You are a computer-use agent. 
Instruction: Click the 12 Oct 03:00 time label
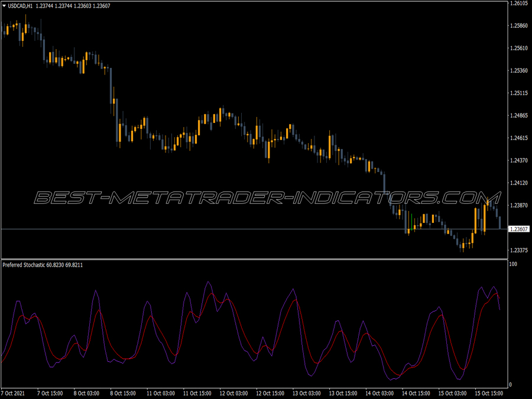pyautogui.click(x=233, y=393)
